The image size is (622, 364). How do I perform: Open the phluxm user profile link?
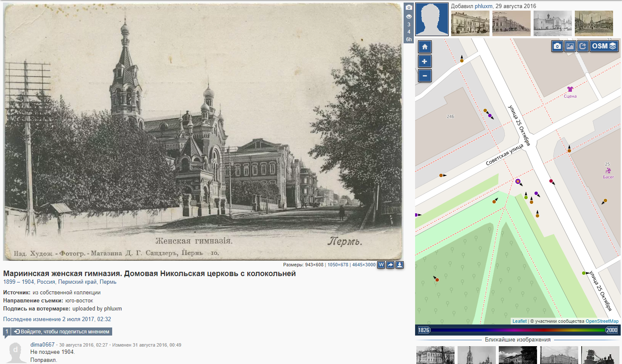point(483,6)
